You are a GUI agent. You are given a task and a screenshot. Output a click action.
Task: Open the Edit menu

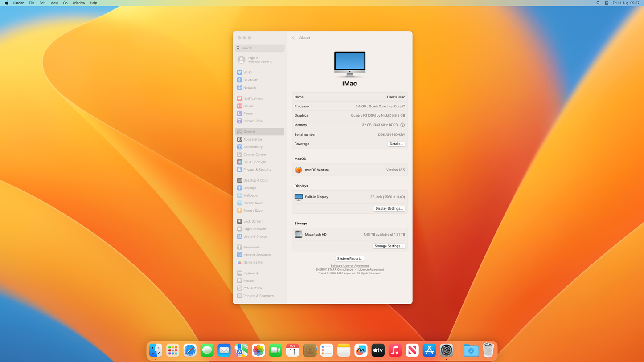click(42, 3)
